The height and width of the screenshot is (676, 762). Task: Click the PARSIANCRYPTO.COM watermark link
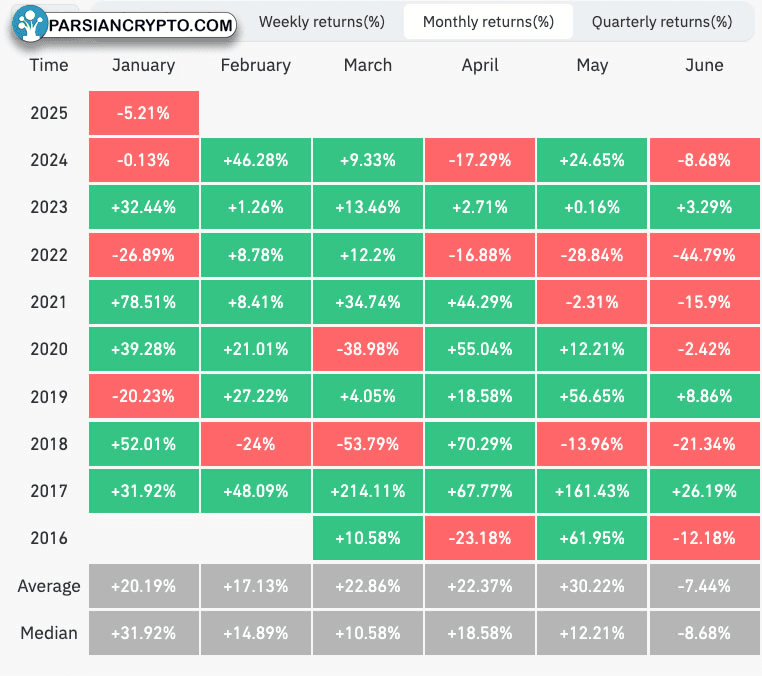point(141,25)
